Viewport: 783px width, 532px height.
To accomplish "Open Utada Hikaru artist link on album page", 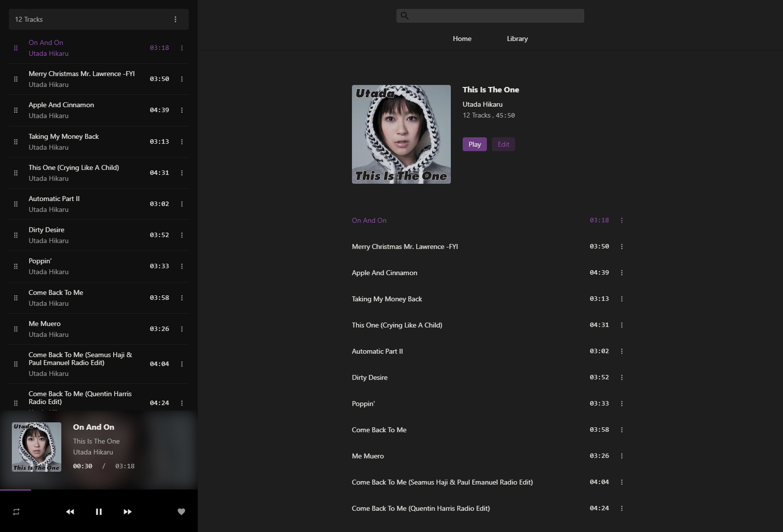I will [482, 104].
